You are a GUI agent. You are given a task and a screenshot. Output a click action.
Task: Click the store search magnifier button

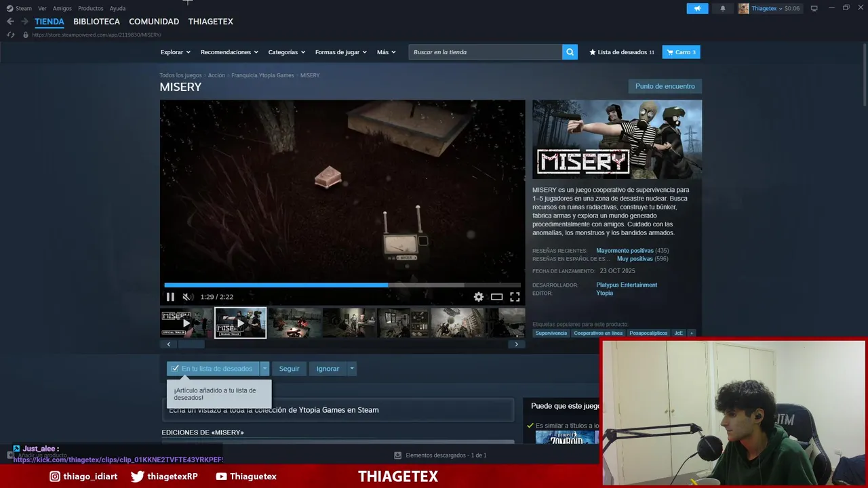click(x=570, y=52)
